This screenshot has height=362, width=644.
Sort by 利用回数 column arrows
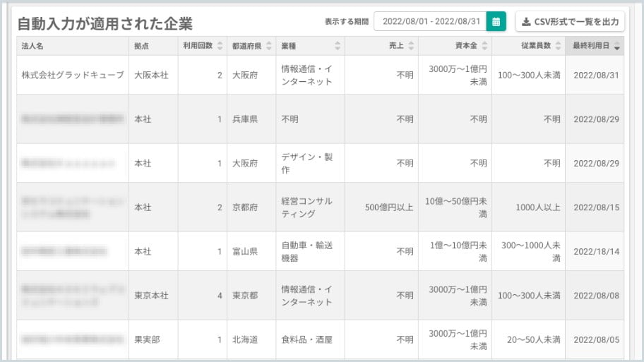click(x=220, y=46)
